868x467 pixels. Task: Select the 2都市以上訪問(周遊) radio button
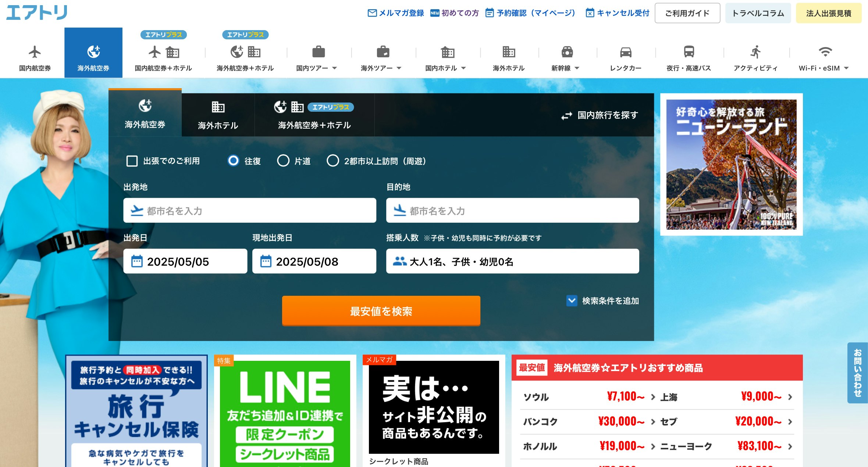tap(333, 161)
